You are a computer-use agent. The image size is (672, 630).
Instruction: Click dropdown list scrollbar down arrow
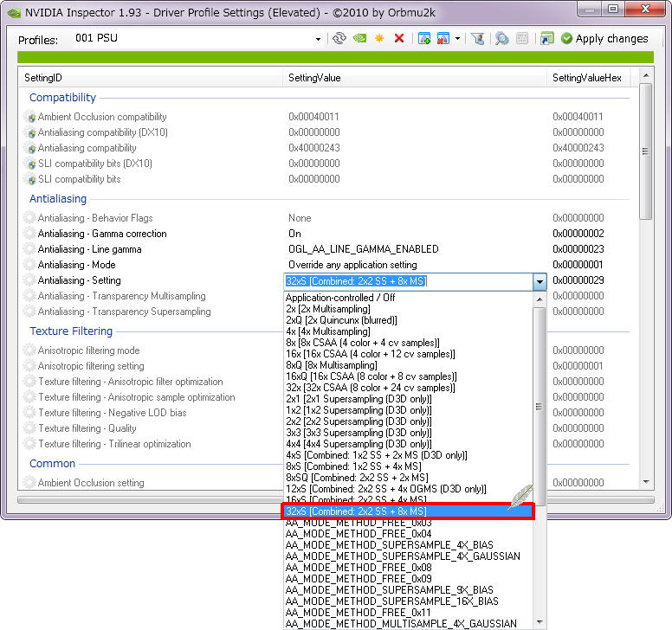tap(540, 622)
